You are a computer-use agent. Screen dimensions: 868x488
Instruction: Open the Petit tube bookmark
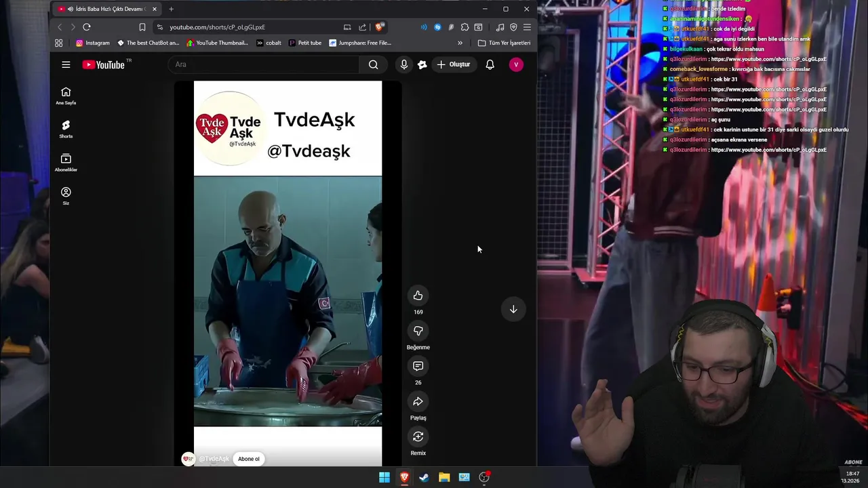point(305,43)
